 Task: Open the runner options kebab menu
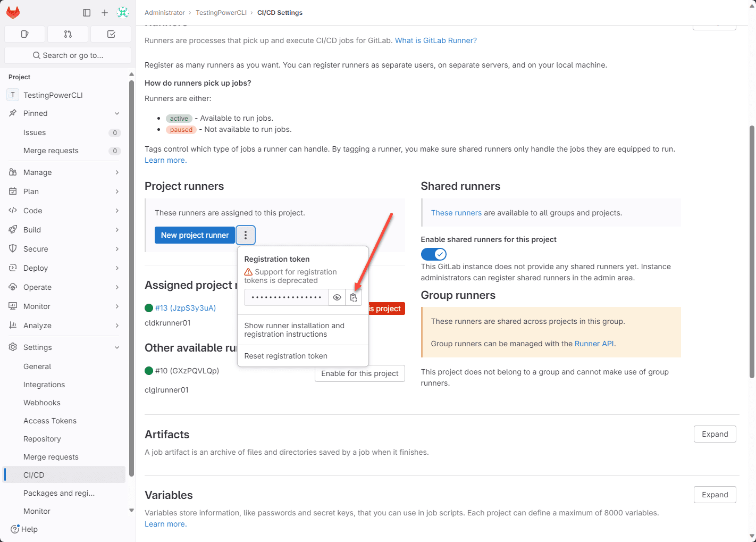pyautogui.click(x=246, y=235)
